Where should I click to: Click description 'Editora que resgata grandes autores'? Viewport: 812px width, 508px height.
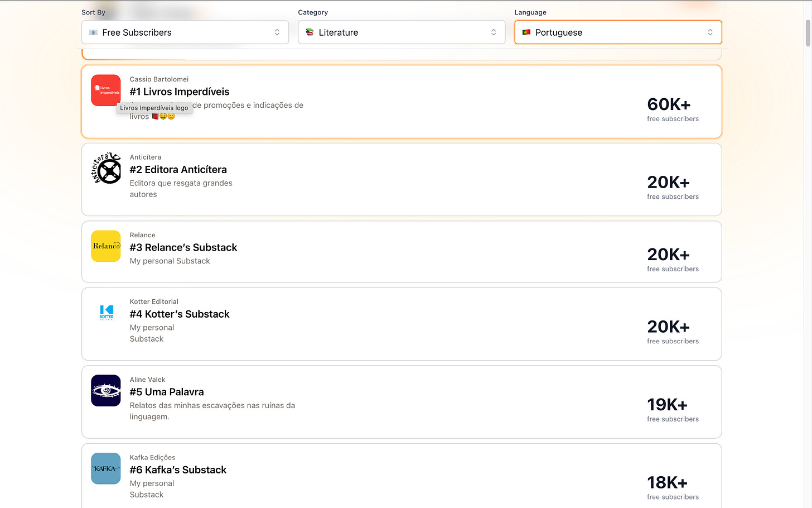181,189
